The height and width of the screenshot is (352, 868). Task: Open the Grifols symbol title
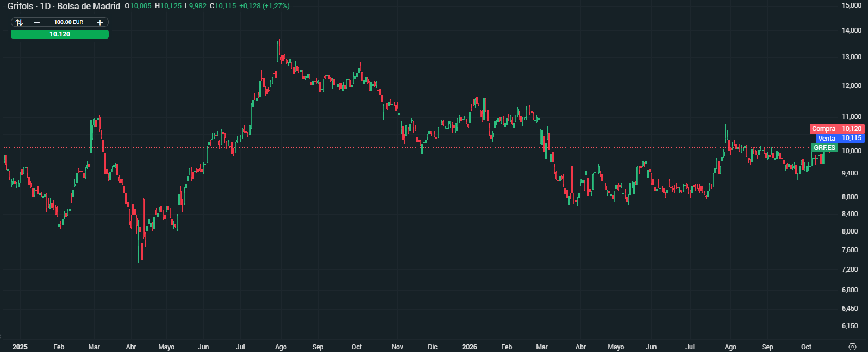click(x=20, y=6)
